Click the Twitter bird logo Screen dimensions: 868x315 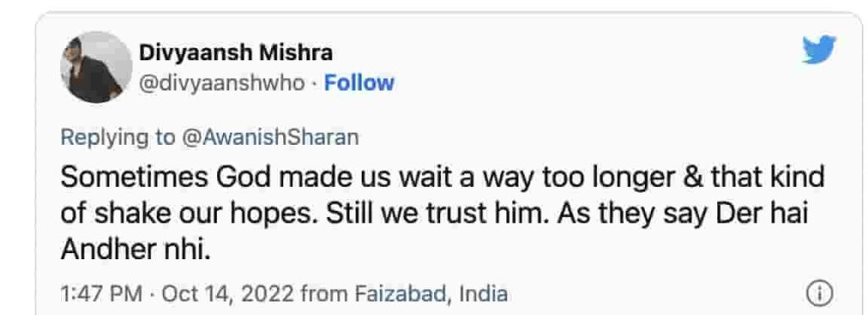pyautogui.click(x=820, y=50)
